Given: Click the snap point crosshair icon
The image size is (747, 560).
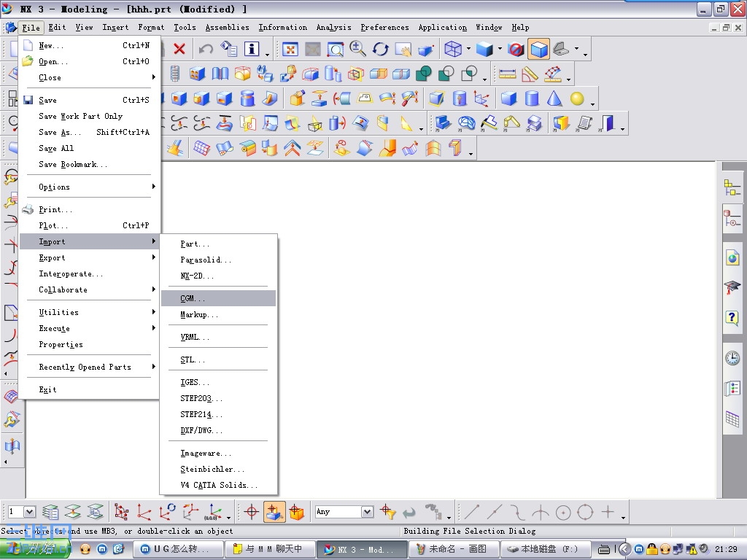Looking at the screenshot, I should (251, 512).
